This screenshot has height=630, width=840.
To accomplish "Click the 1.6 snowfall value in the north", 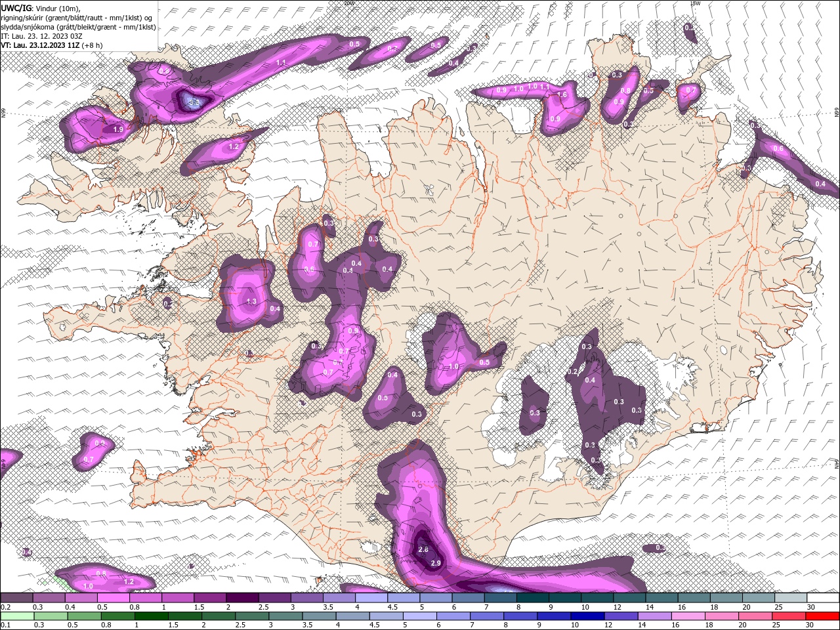I will click(562, 95).
